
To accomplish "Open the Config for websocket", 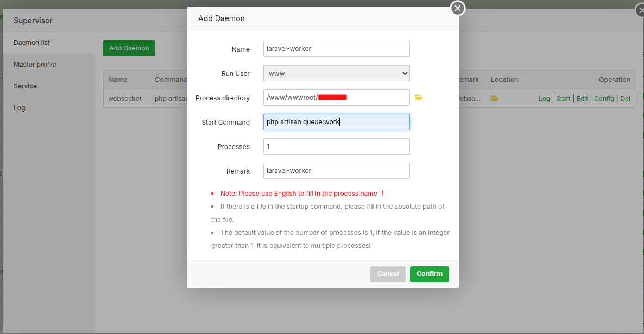I will [x=604, y=98].
